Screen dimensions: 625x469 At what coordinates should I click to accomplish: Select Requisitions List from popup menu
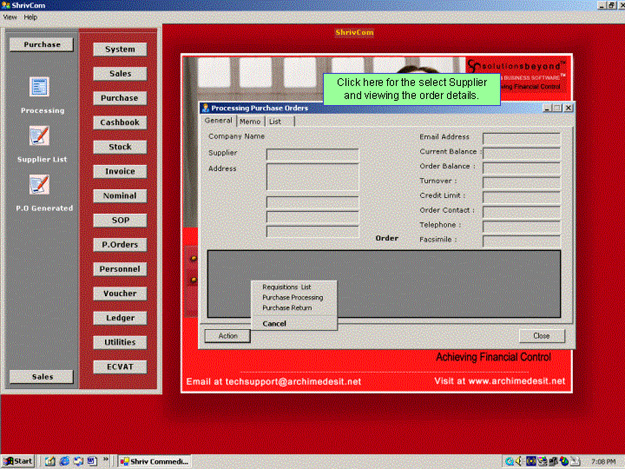286,287
